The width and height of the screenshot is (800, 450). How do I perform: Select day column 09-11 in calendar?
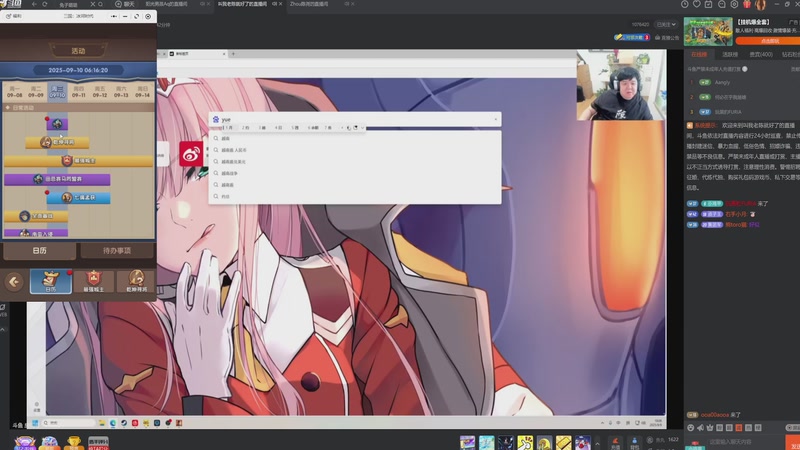[79, 92]
